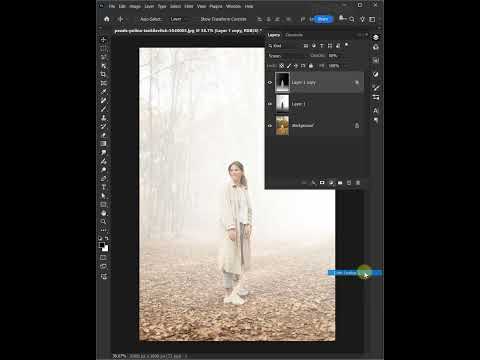Select the Horizontal Type tool
This screenshot has height=360, width=480.
(103, 187)
